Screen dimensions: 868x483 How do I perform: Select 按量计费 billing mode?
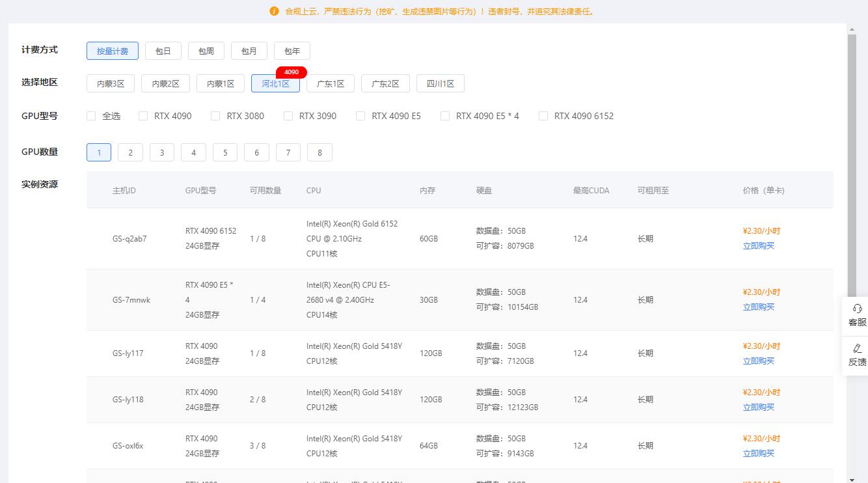coord(113,51)
